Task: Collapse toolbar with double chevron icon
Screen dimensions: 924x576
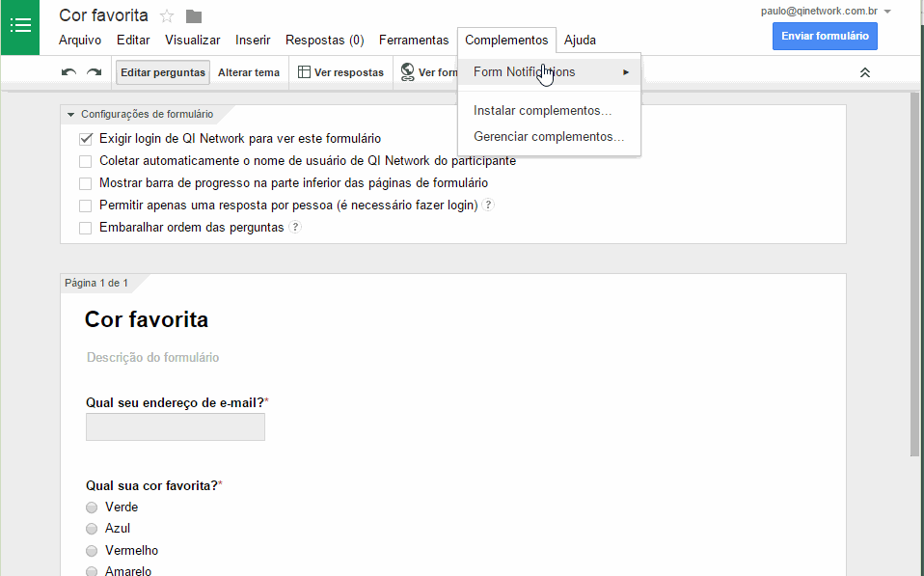Action: pos(865,72)
